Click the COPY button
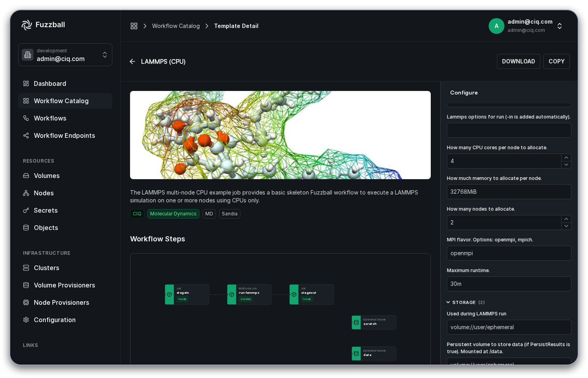Image resolution: width=588 pixels, height=378 pixels. pyautogui.click(x=556, y=61)
